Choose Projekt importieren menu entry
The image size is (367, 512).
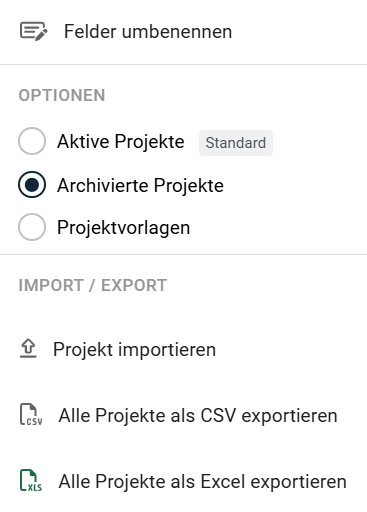tap(183, 349)
